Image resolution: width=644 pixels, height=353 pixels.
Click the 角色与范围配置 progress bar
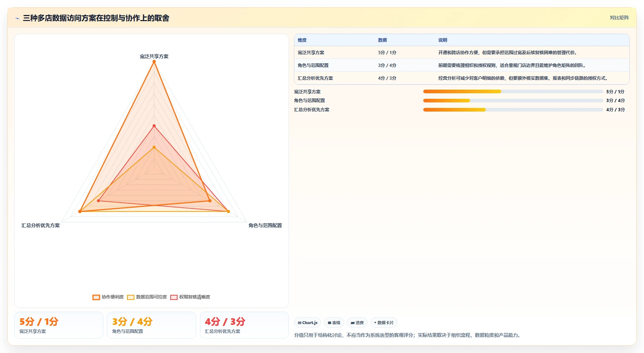coord(513,101)
